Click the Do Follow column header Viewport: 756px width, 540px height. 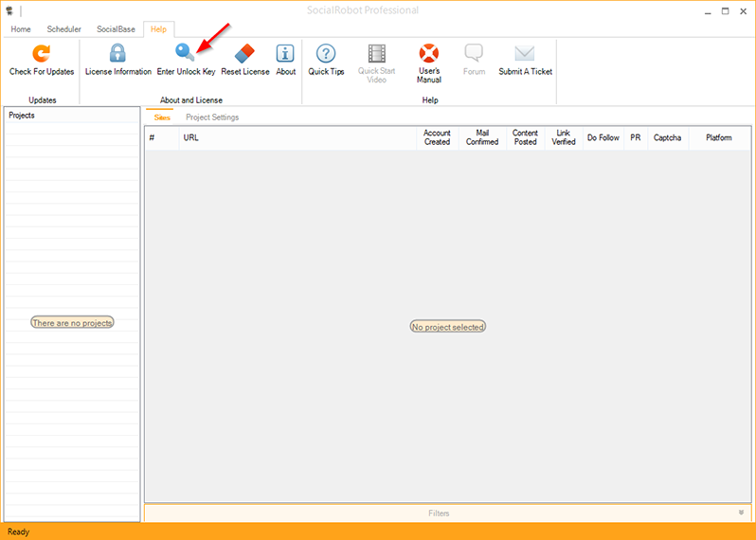tap(603, 138)
